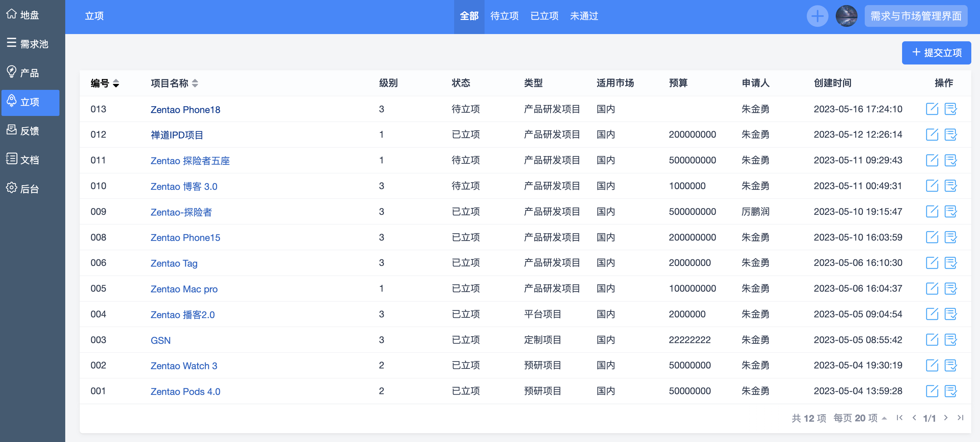The width and height of the screenshot is (980, 442).
Task: Switch to 未通过 tab
Action: pos(584,16)
